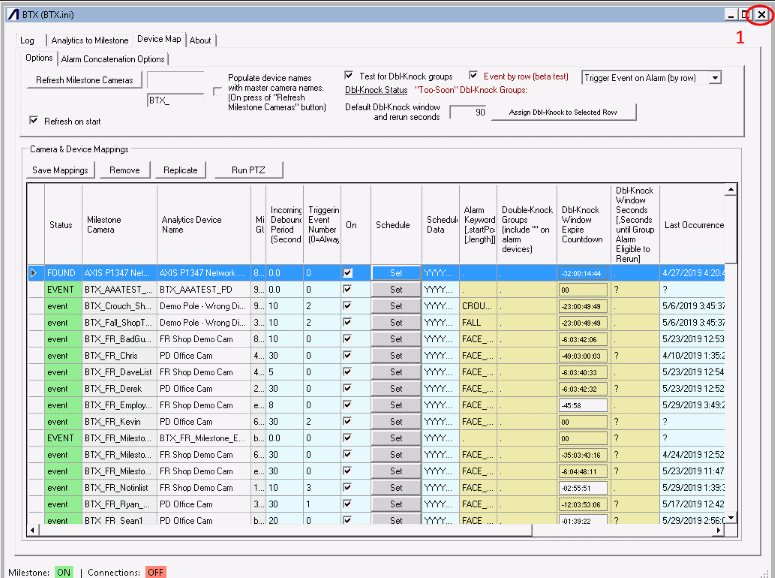Click triggering event number 3 cell
This screenshot has width=775, height=578.
[x=322, y=488]
